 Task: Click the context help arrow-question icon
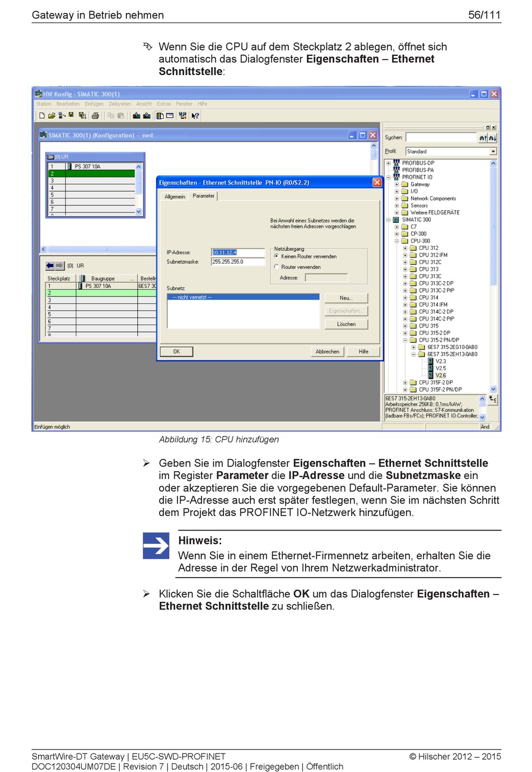[x=195, y=116]
